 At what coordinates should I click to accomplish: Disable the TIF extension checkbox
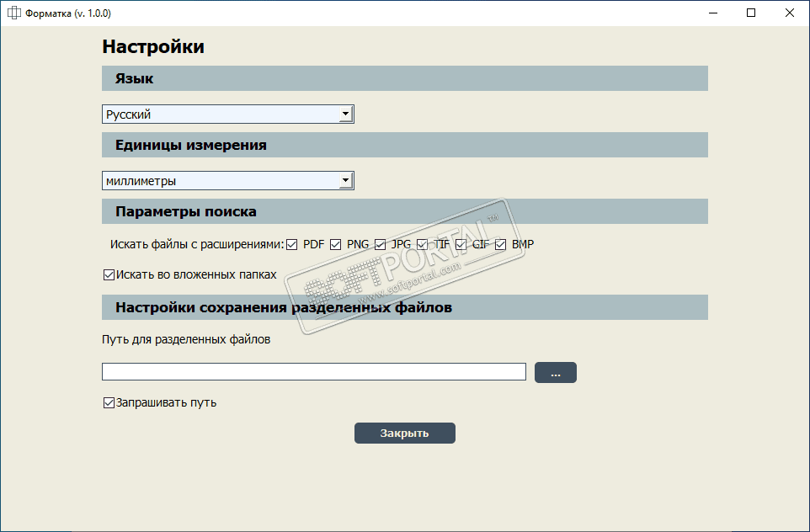click(423, 245)
